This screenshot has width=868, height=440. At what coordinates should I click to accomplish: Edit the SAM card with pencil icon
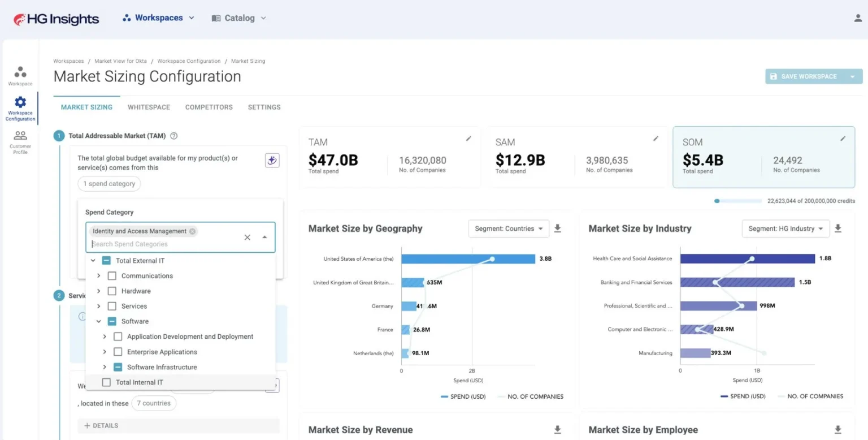point(656,139)
